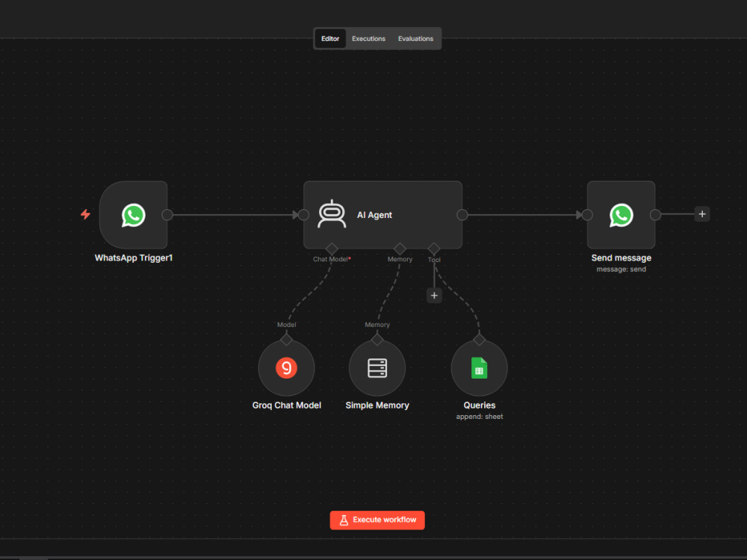Click the 'Send message' label
This screenshot has height=560, width=747.
(x=622, y=258)
